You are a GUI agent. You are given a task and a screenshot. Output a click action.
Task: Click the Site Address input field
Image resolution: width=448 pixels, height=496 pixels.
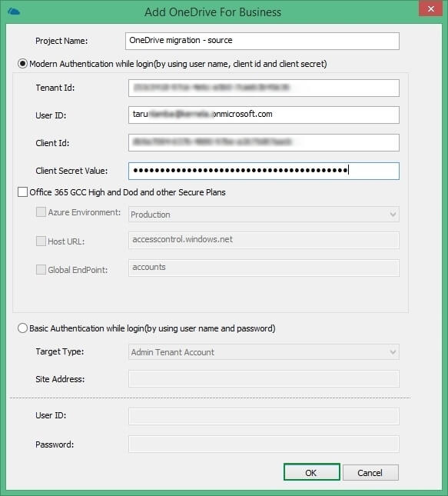pyautogui.click(x=264, y=378)
